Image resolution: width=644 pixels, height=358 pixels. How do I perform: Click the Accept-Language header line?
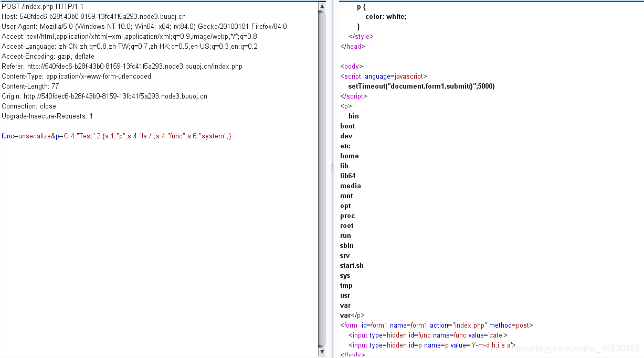(x=130, y=46)
